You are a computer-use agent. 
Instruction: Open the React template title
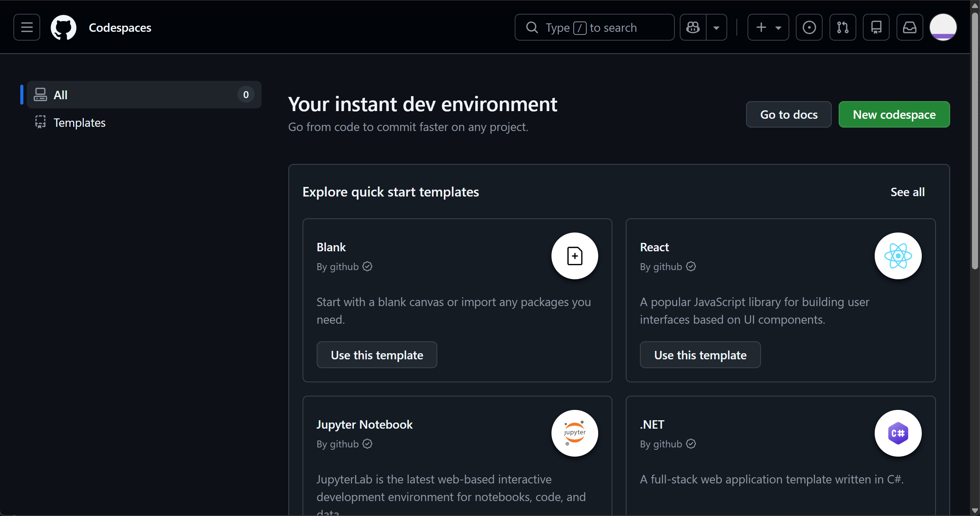(654, 247)
